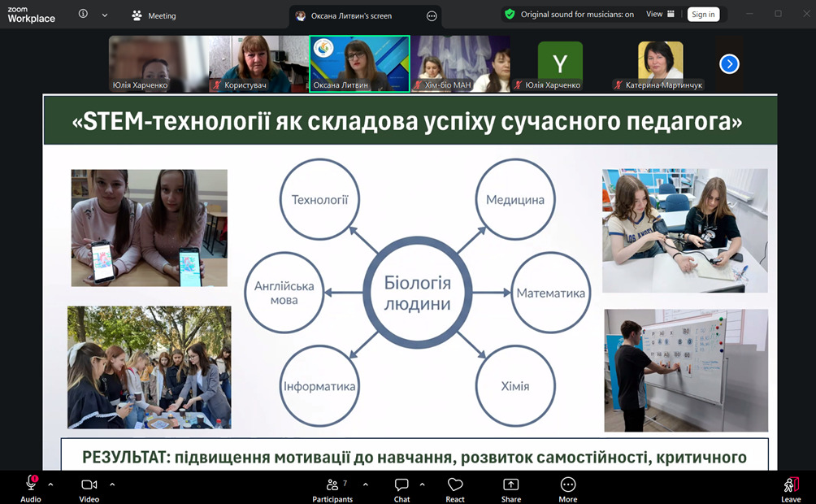Expand the Participants options arrow
This screenshot has width=816, height=504.
pos(365,484)
